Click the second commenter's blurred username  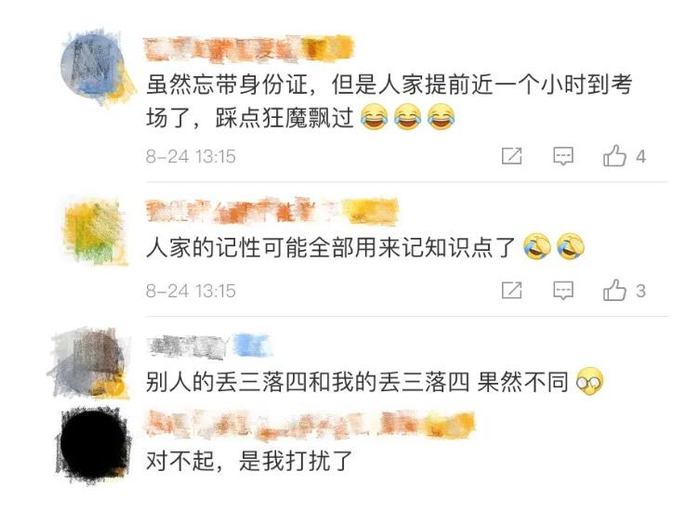(x=271, y=211)
